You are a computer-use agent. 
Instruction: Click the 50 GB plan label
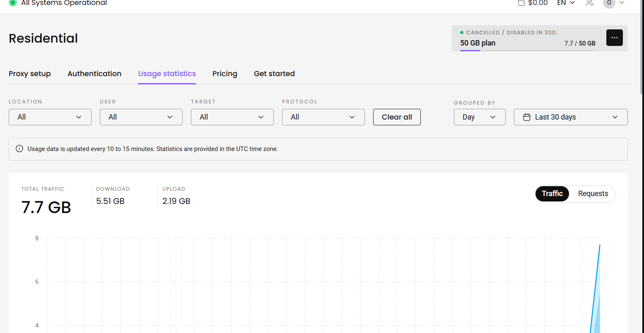click(478, 43)
